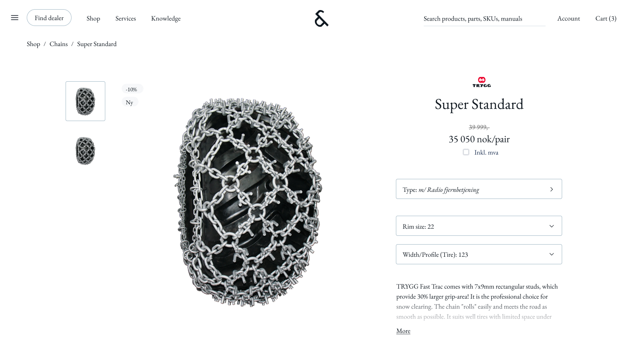Go to Account page
This screenshot has height=351, width=644.
[569, 18]
